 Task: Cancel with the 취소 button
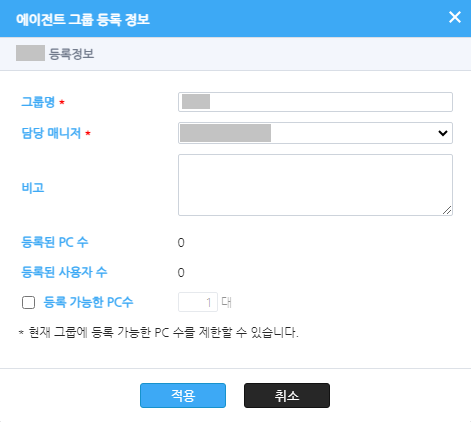click(x=287, y=395)
